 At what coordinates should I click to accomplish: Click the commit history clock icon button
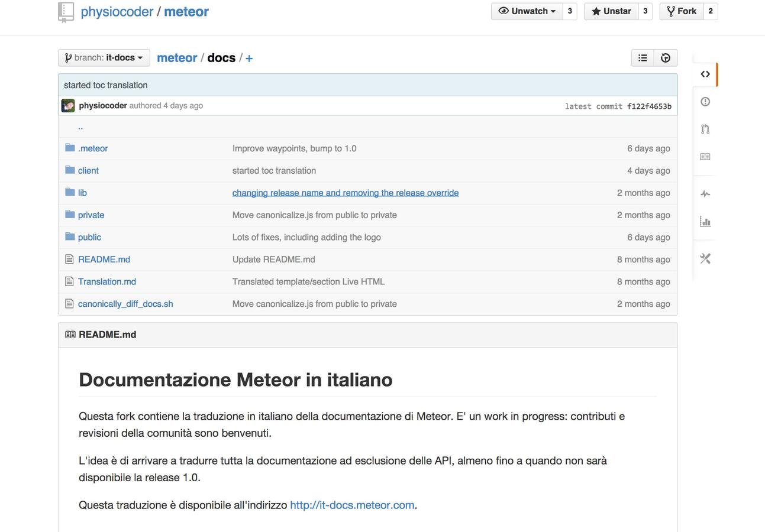tap(666, 58)
